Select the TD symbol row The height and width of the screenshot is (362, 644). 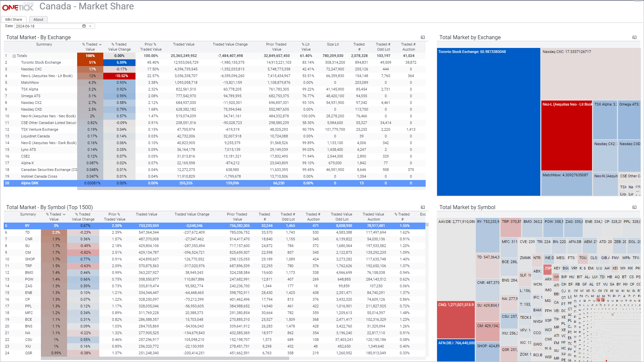coord(215,232)
